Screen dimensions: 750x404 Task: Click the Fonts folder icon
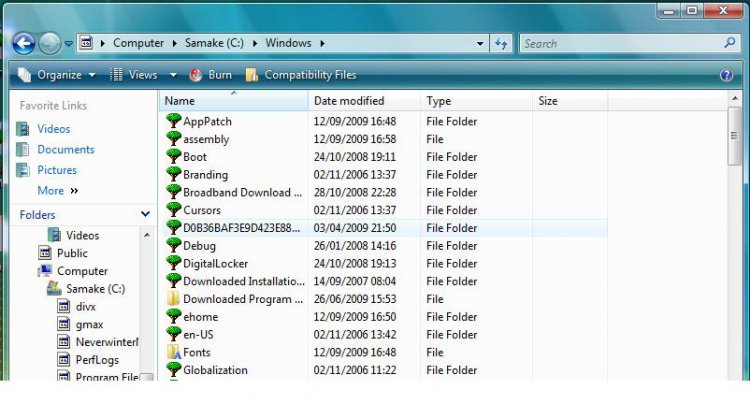173,352
